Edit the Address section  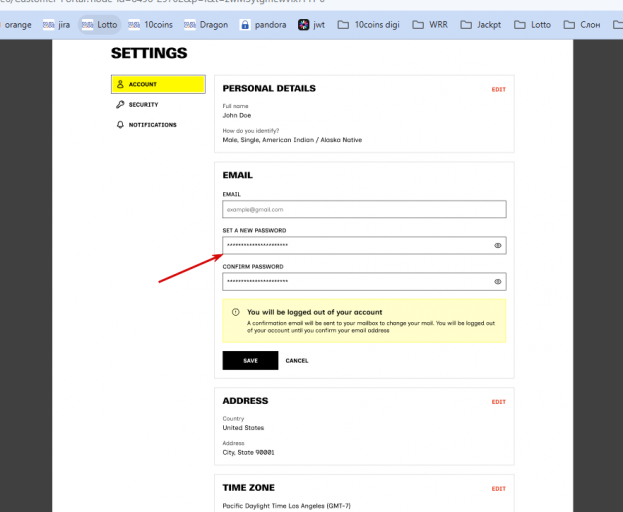click(x=499, y=402)
